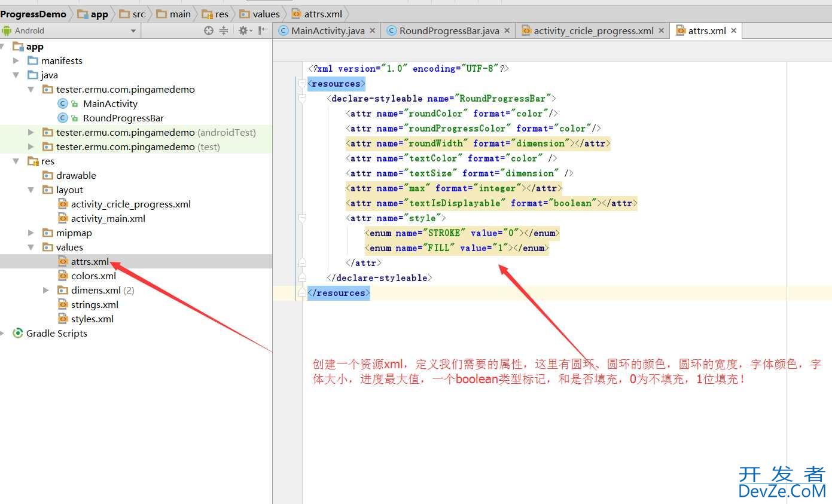The image size is (832, 504).
Task: Click the enum name="STROKE" line
Action: (x=462, y=233)
